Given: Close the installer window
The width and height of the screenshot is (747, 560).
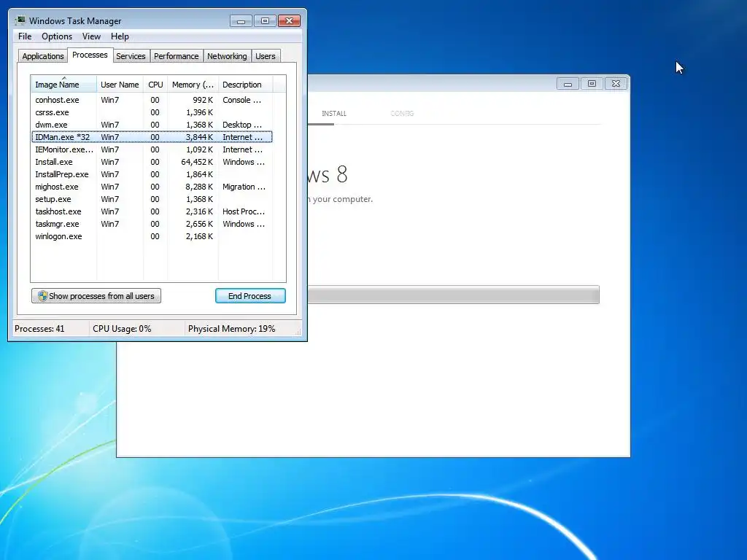Looking at the screenshot, I should pos(616,84).
